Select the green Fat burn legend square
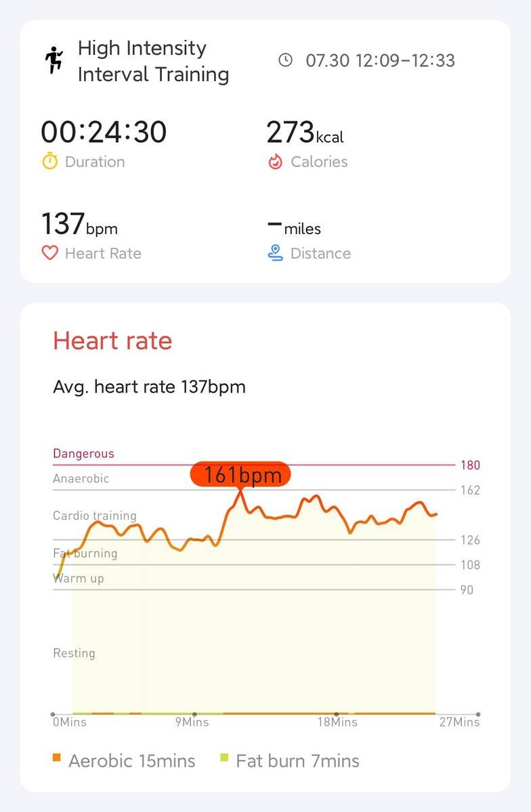The width and height of the screenshot is (531, 812). pyautogui.click(x=225, y=757)
